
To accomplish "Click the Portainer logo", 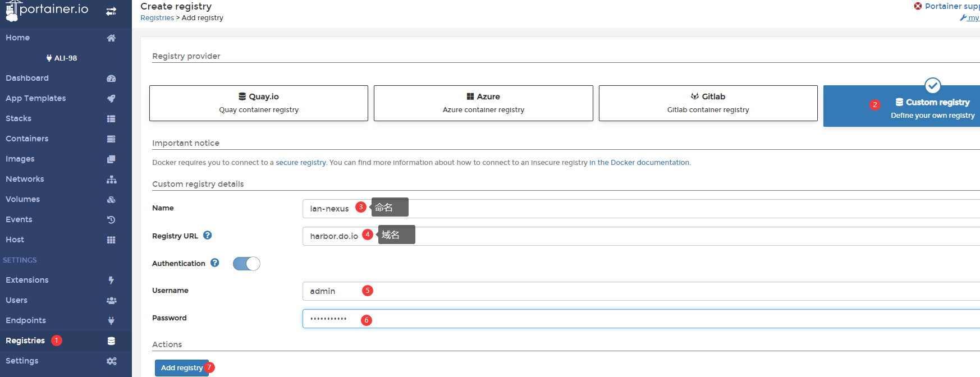I will tap(47, 10).
